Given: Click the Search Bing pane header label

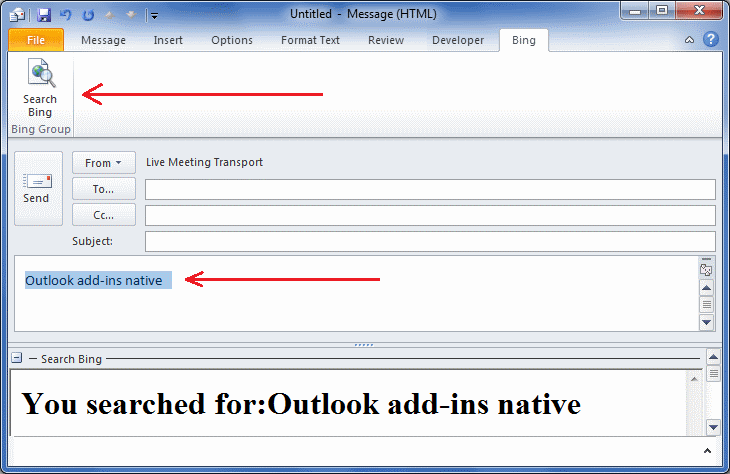Looking at the screenshot, I should [x=71, y=359].
